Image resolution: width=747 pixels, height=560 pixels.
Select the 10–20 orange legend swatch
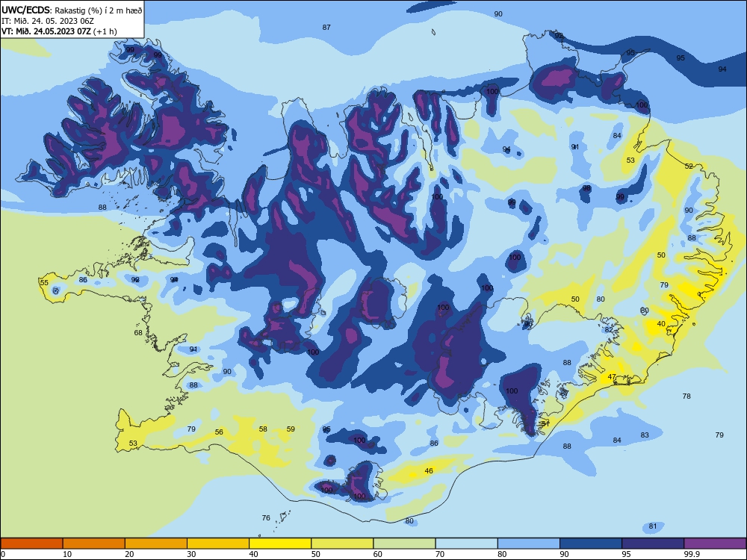coord(94,544)
